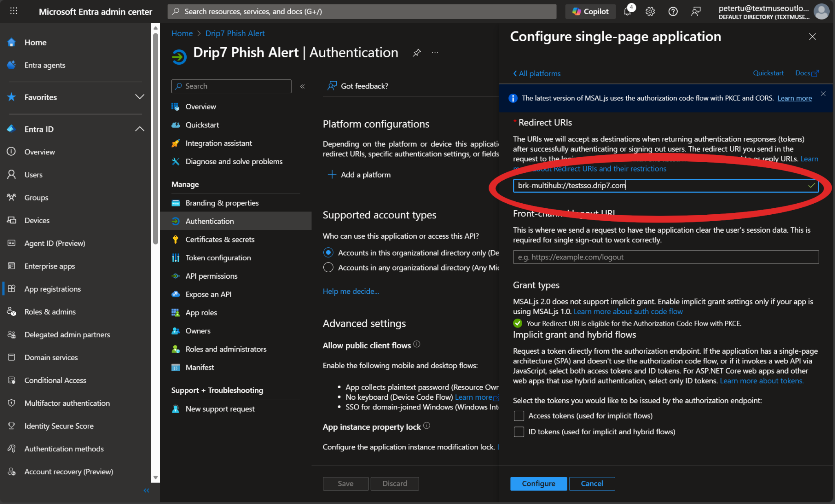
Task: Open Learn more about auth code flow
Action: [x=628, y=312]
